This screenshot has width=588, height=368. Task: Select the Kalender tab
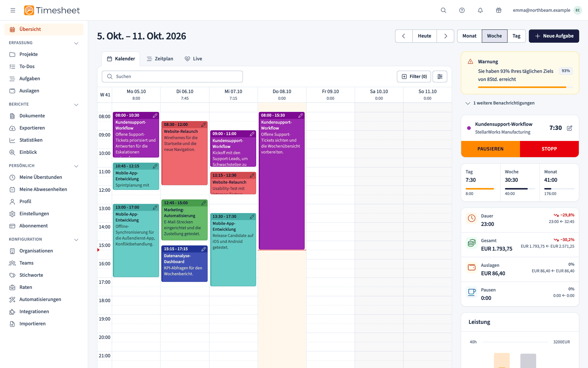click(121, 59)
